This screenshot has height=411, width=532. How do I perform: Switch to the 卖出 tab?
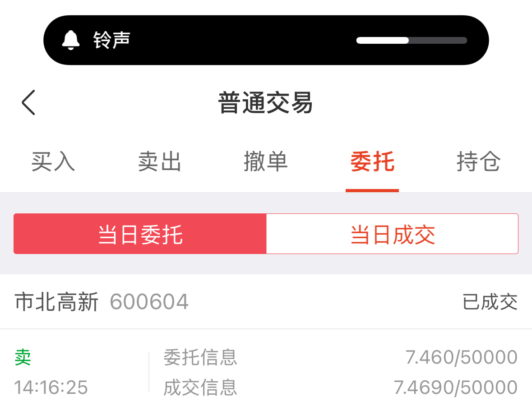pyautogui.click(x=159, y=162)
